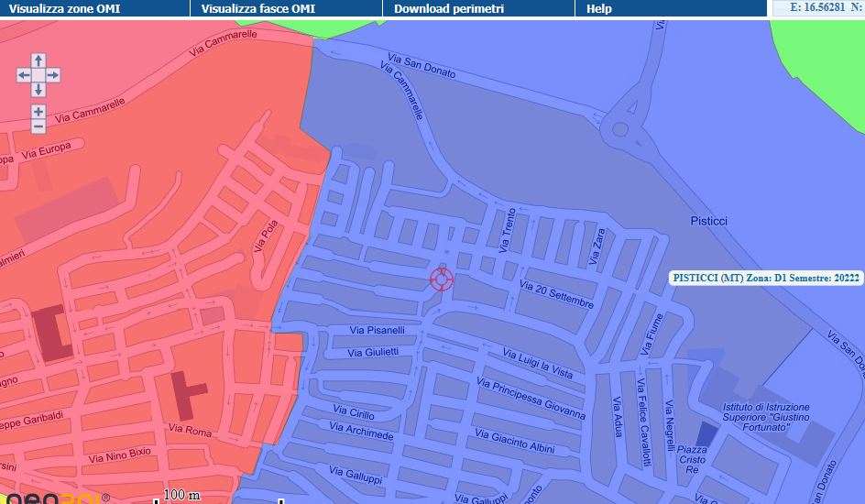865x504 pixels.
Task: Pan the map up with the arrow
Action: click(38, 60)
